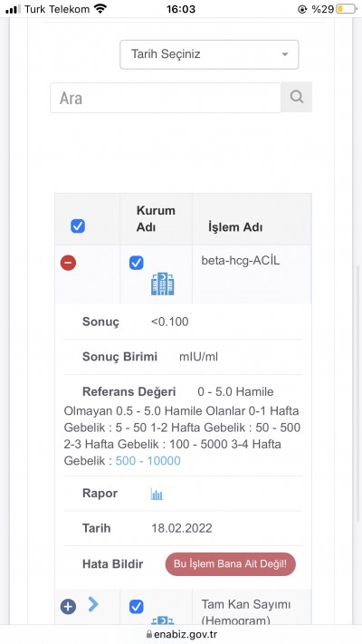Collapse the beta-hcg row with red minus

pos(68,263)
